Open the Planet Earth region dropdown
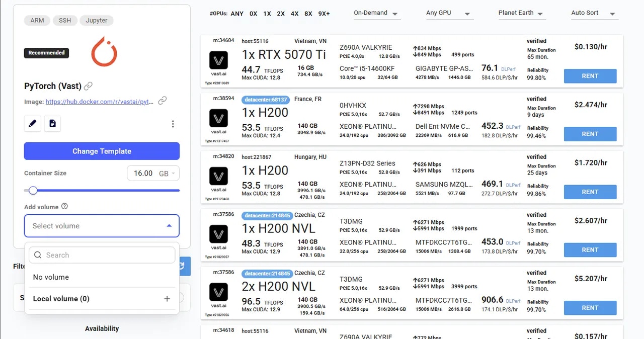644x339 pixels. (x=522, y=13)
